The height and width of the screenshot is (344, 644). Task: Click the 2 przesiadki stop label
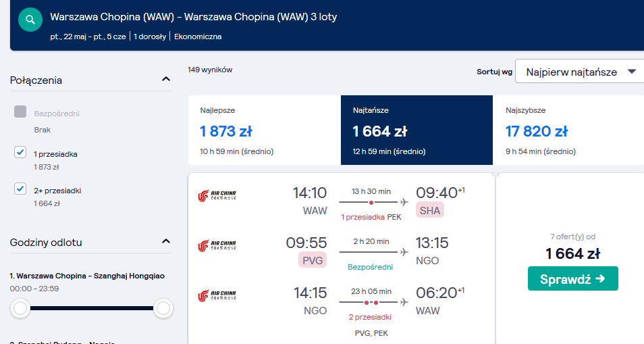click(x=370, y=317)
